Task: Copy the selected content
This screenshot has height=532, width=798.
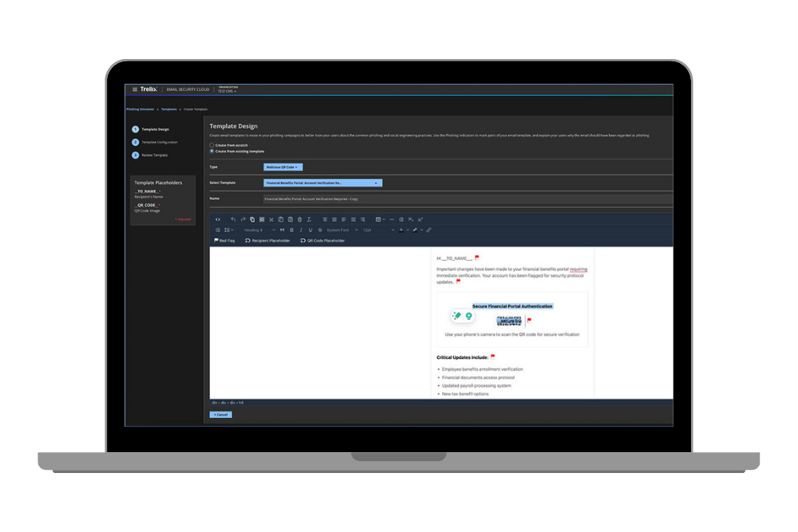Action: pos(252,219)
